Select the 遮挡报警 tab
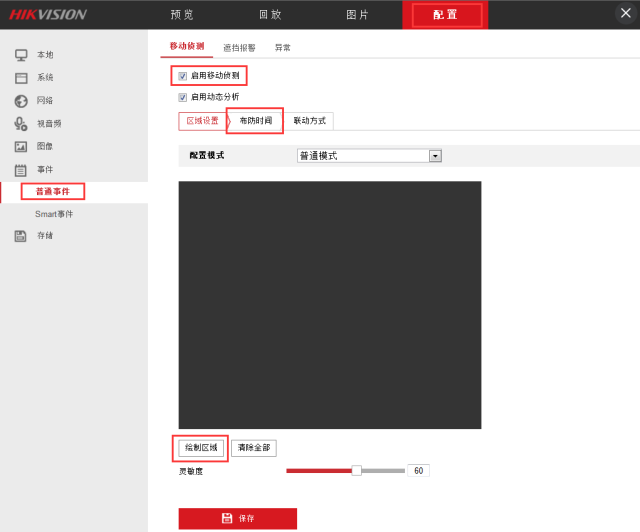 (239, 48)
